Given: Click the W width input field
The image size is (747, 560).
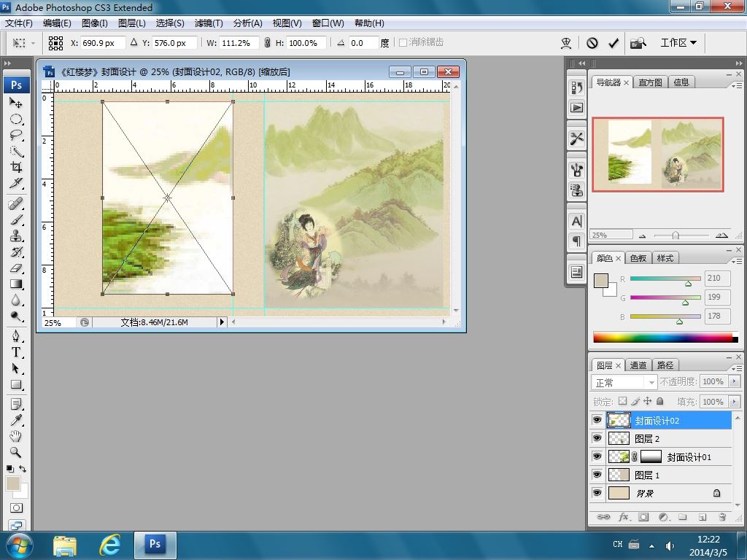Looking at the screenshot, I should (239, 43).
